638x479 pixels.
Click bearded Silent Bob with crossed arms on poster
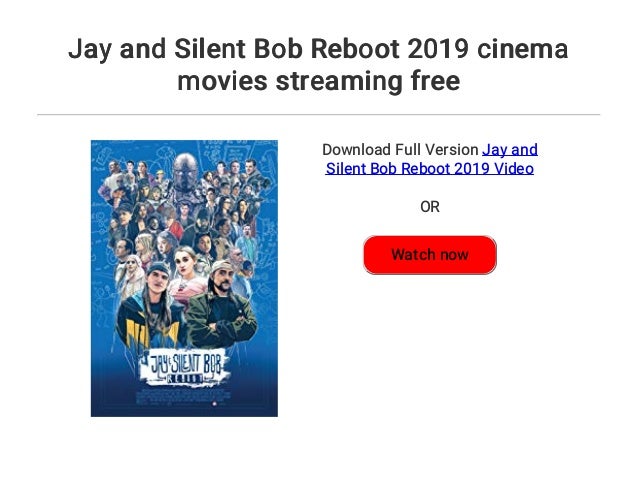click(222, 305)
